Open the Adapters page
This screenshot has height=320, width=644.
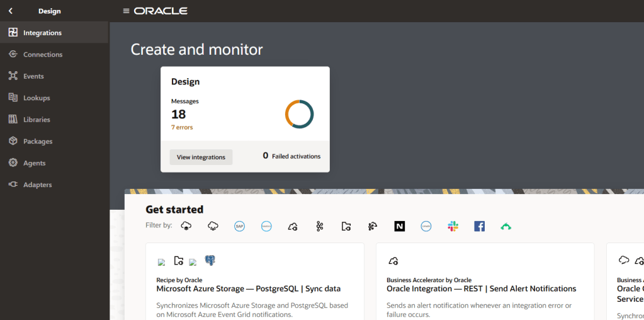click(x=37, y=185)
